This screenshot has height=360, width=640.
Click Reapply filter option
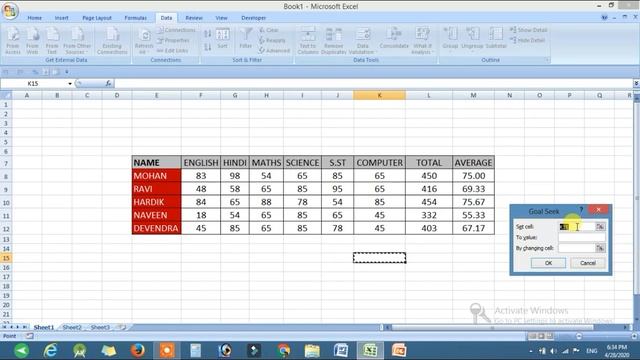[272, 40]
